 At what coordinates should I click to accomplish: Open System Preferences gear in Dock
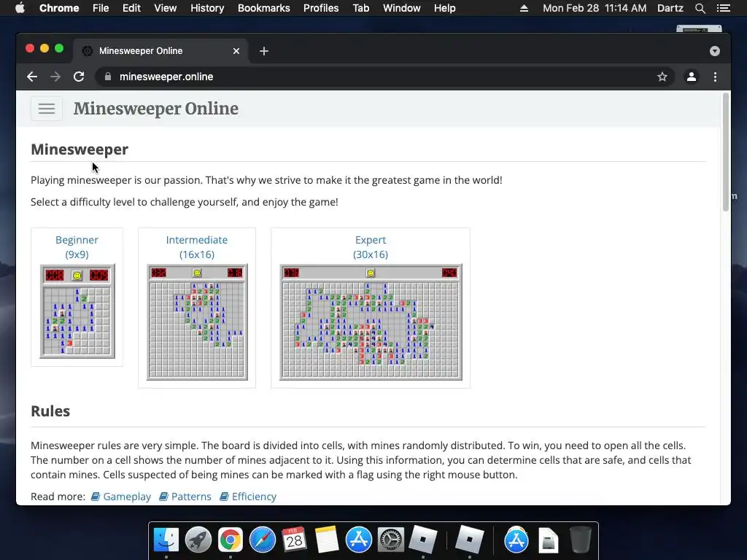pos(391,540)
